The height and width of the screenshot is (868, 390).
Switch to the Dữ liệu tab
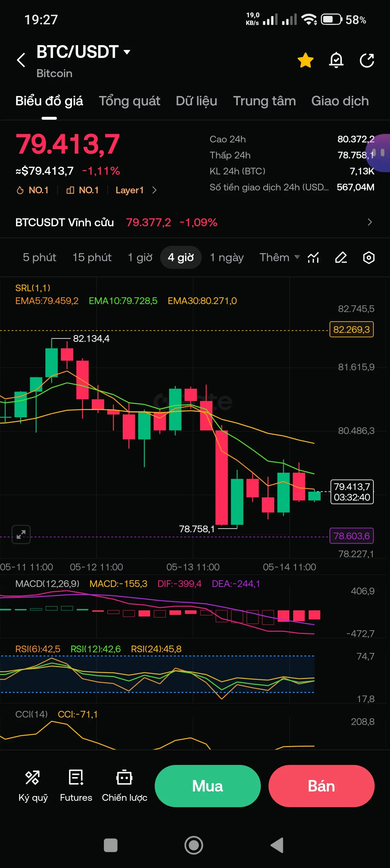click(x=197, y=101)
